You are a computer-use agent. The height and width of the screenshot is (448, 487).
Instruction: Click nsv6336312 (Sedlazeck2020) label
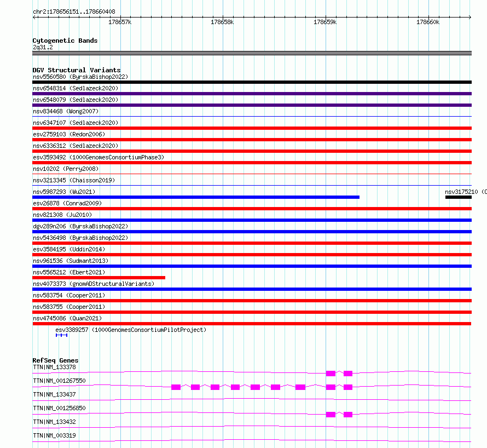pyautogui.click(x=76, y=146)
